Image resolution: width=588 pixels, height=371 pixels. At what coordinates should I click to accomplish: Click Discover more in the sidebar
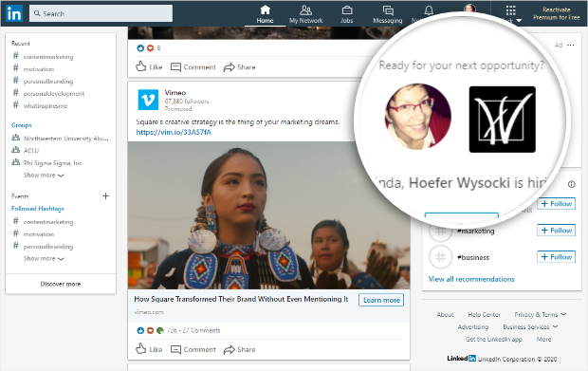pyautogui.click(x=61, y=284)
